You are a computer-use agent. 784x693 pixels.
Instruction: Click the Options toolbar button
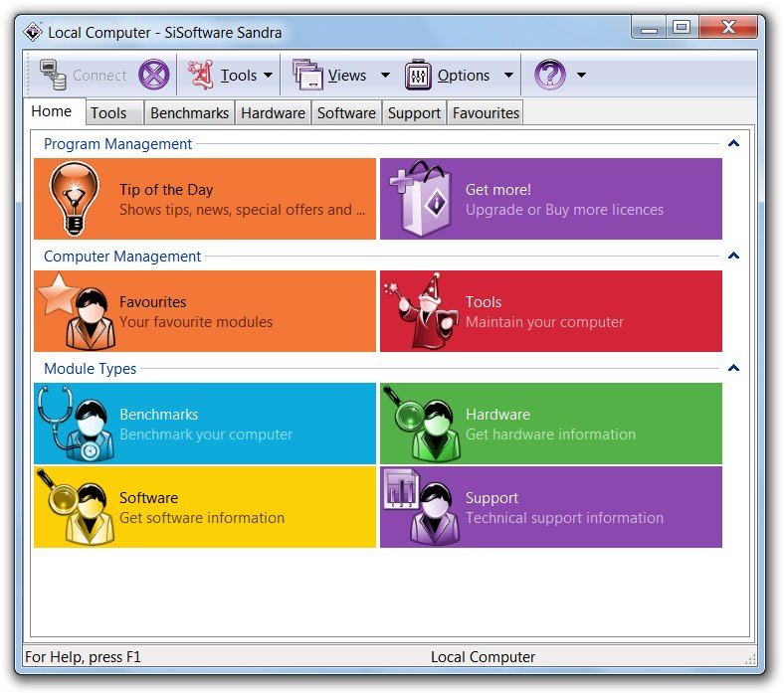pyautogui.click(x=448, y=76)
